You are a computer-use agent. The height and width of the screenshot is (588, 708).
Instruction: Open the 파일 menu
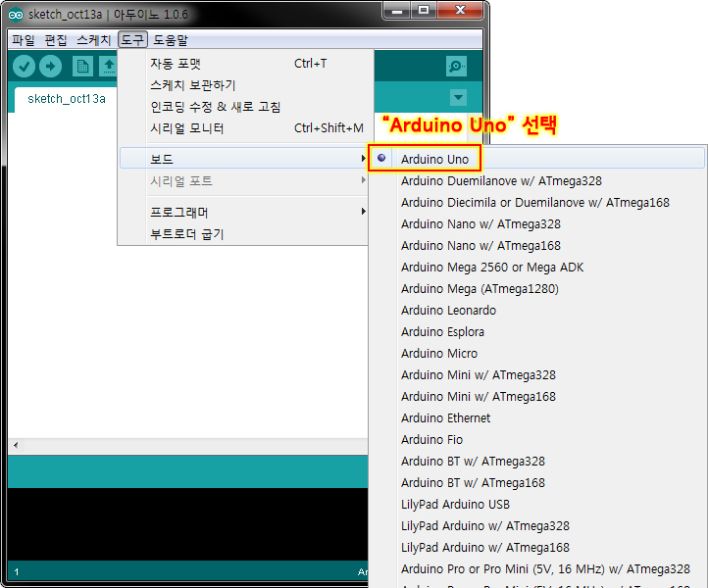coord(23,40)
